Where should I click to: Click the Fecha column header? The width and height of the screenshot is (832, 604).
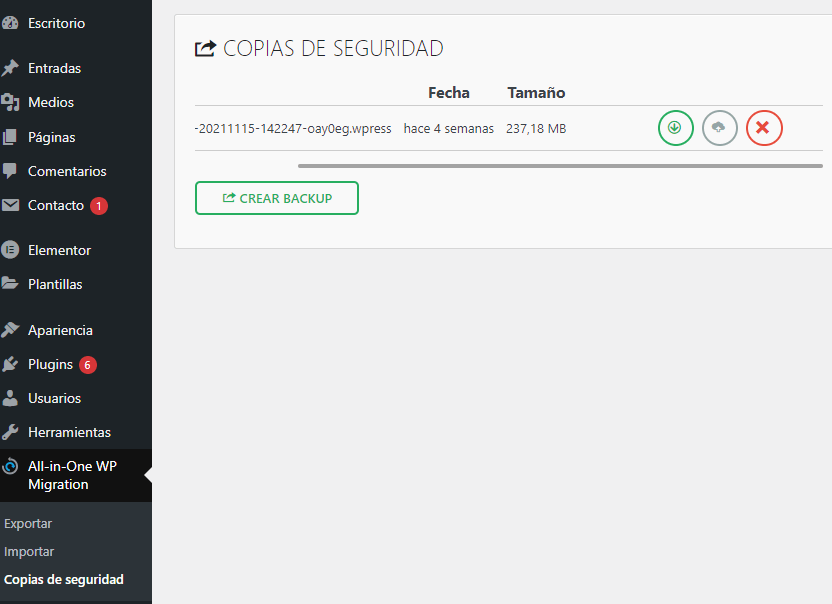coord(449,92)
